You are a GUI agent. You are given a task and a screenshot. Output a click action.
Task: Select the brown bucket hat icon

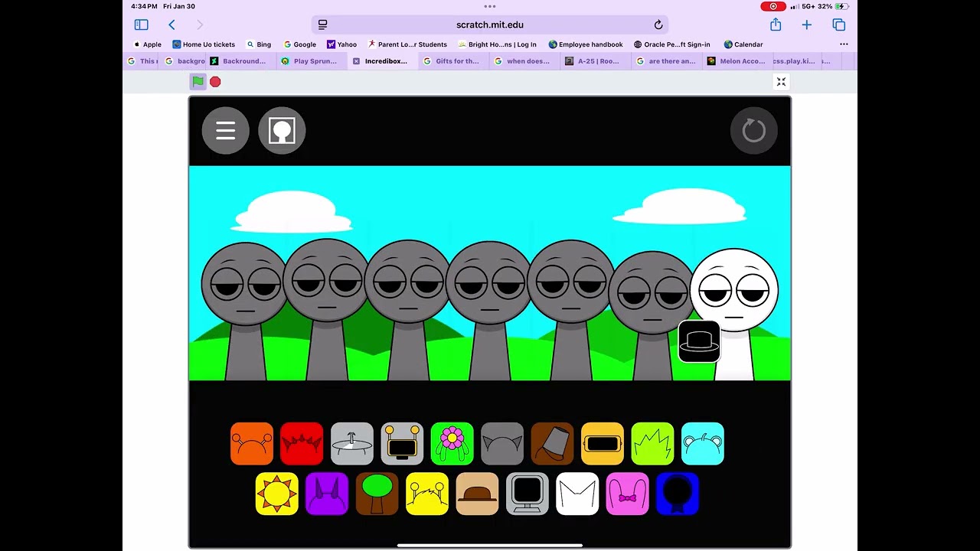553,444
